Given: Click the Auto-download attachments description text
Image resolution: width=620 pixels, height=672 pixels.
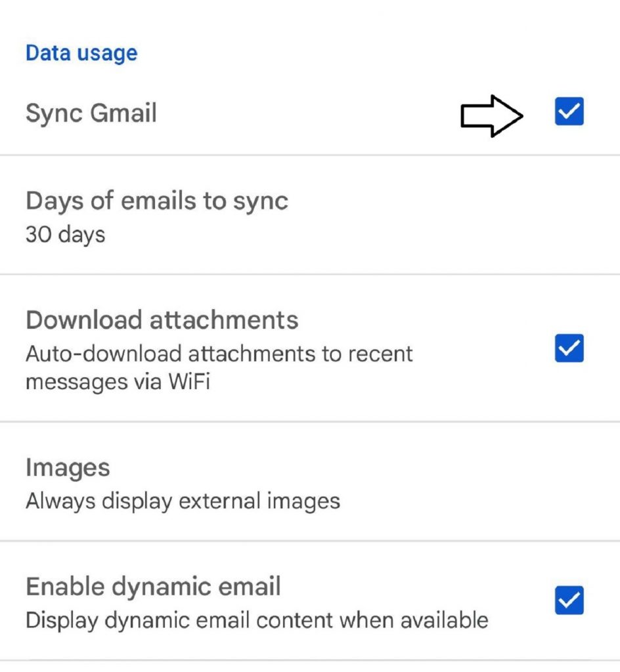Looking at the screenshot, I should point(219,354).
